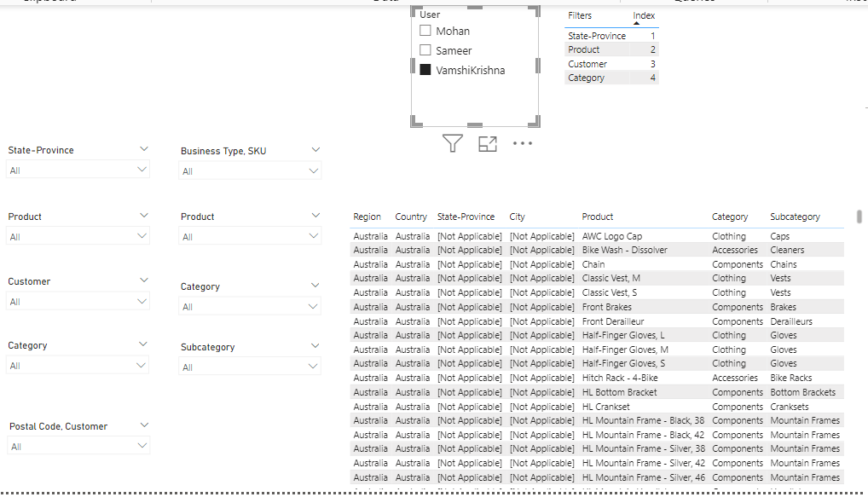Screen dimensions: 868x497
Task: Click the Classic Vest, M cell
Action: [x=610, y=278]
